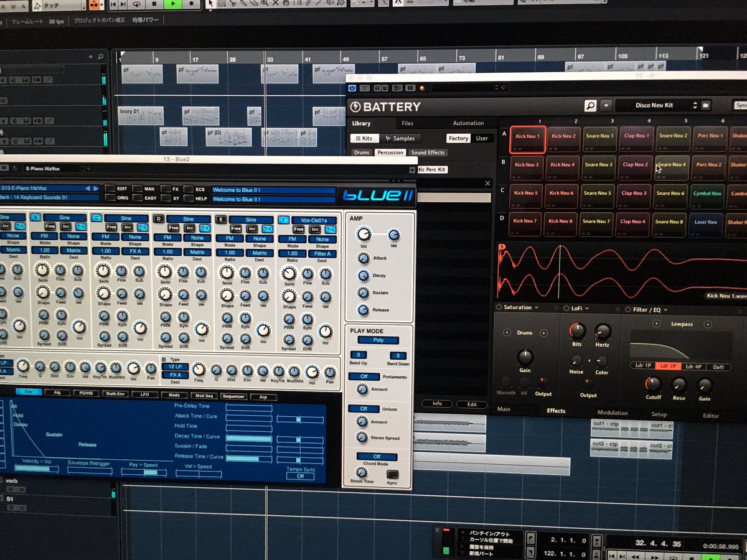Click next preset arrow in Blue II

coord(96,188)
